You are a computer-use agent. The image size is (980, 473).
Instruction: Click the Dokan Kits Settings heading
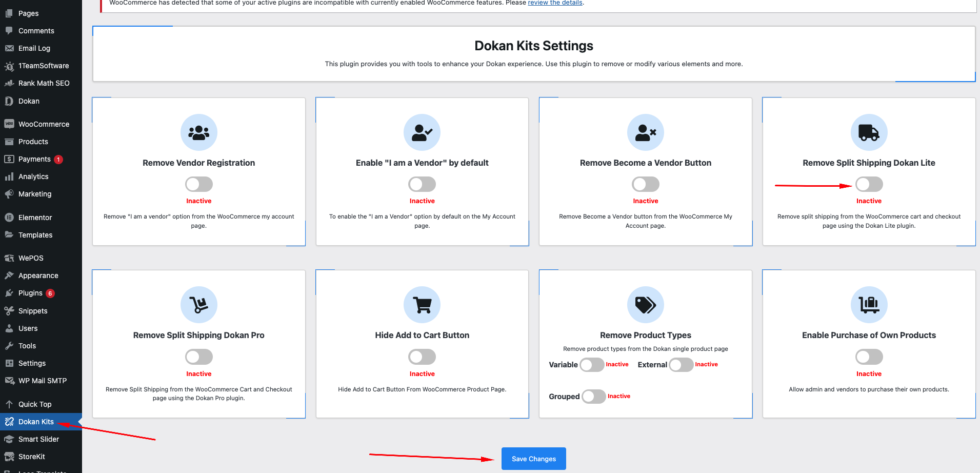point(534,46)
